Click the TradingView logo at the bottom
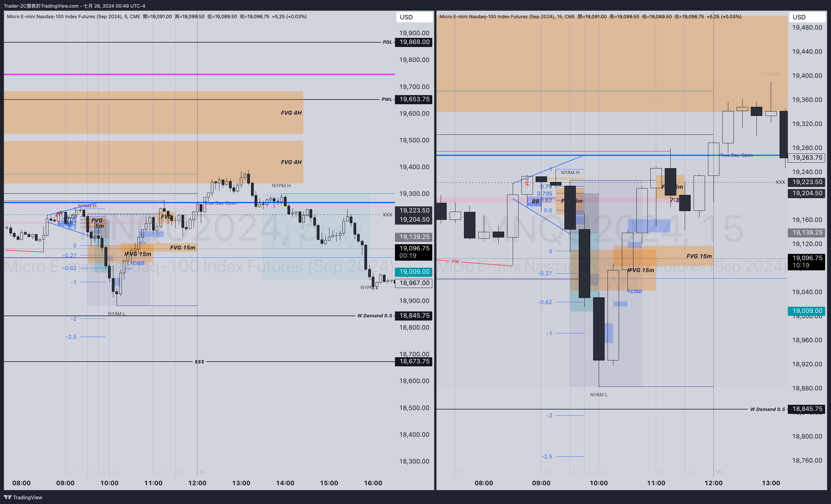 click(x=23, y=497)
